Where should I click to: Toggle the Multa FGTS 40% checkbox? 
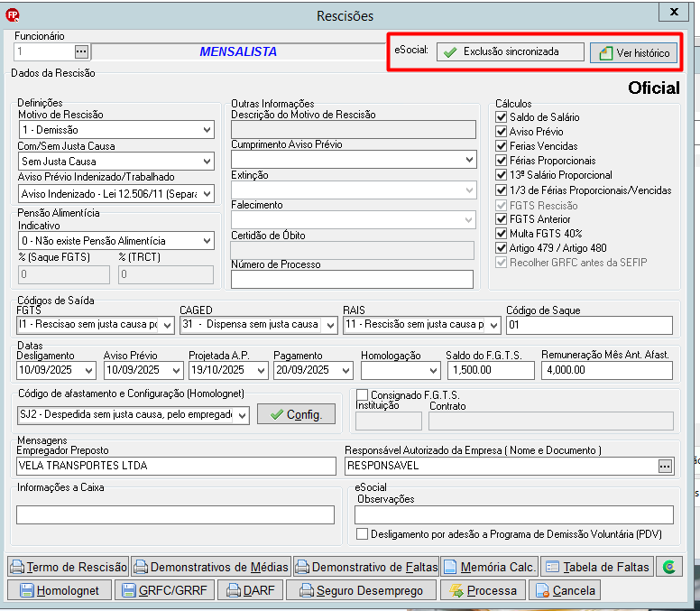[501, 234]
